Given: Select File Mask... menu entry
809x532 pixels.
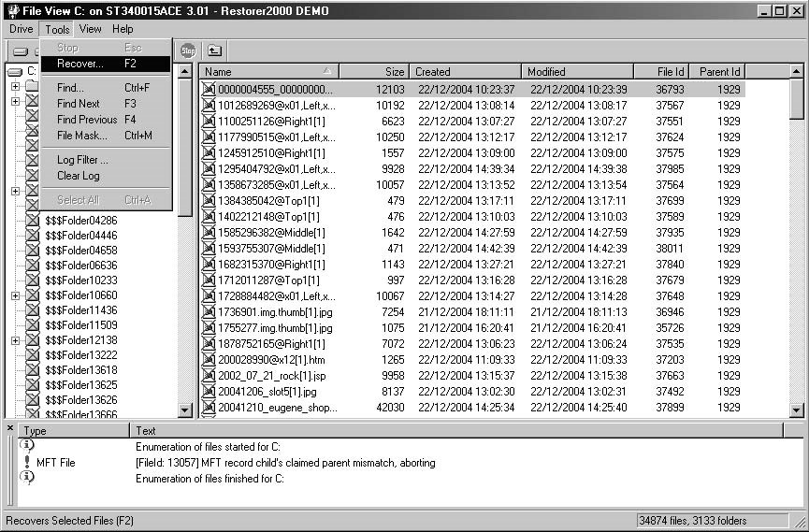Looking at the screenshot, I should (x=82, y=136).
